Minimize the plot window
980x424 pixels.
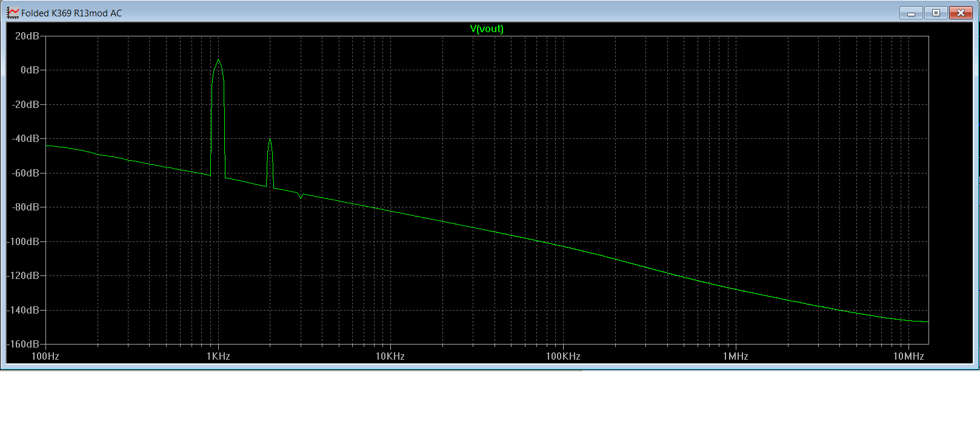tap(911, 13)
